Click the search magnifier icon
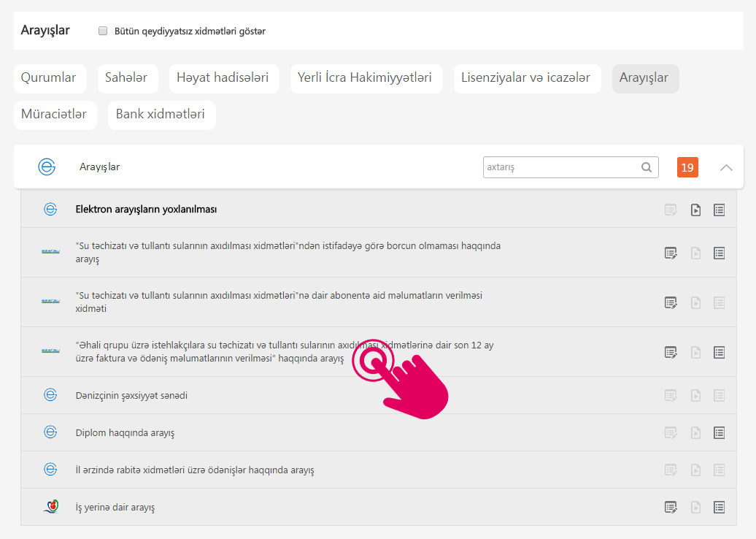 click(646, 167)
